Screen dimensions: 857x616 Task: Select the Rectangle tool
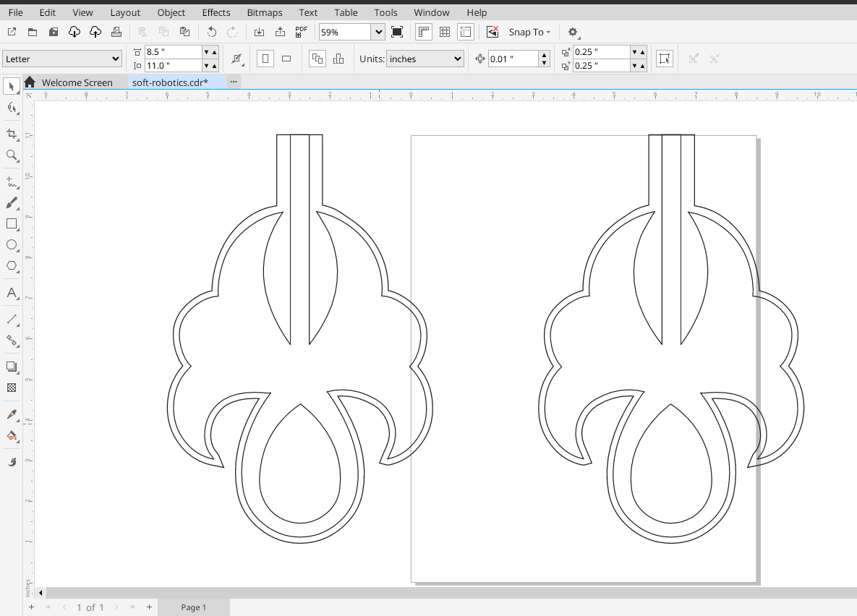click(x=12, y=224)
